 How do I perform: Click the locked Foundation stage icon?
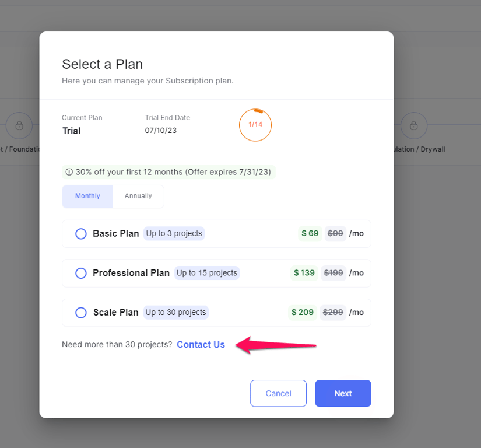19,125
